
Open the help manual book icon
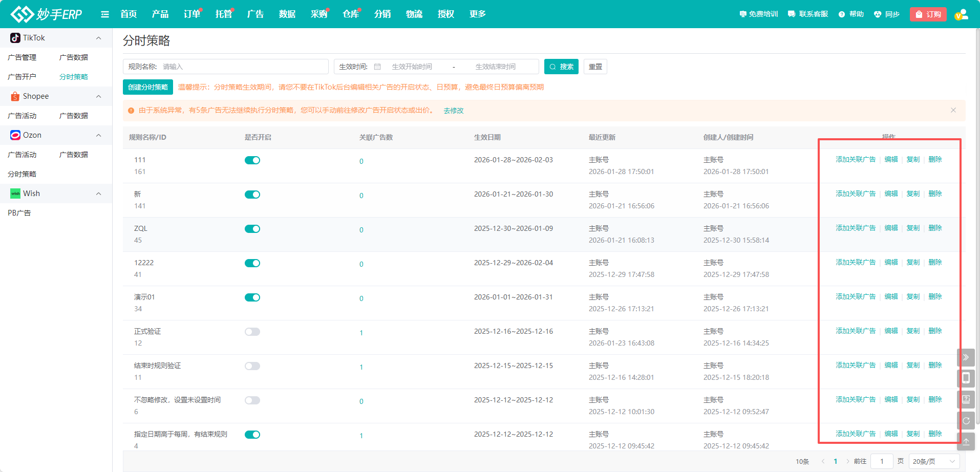(966, 399)
